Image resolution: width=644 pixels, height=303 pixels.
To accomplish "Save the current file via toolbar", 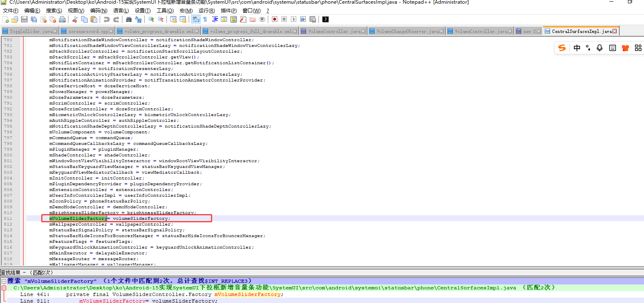I will pos(24,19).
